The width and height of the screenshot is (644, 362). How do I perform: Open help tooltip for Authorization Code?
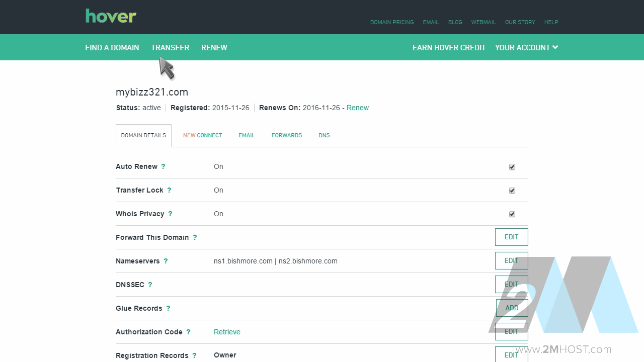188,332
